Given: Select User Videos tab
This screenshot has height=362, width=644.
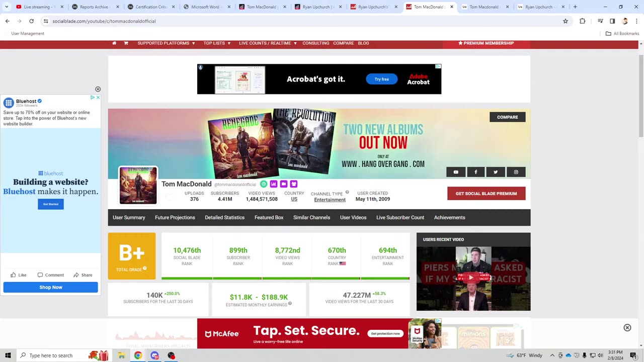Looking at the screenshot, I should click(x=353, y=218).
